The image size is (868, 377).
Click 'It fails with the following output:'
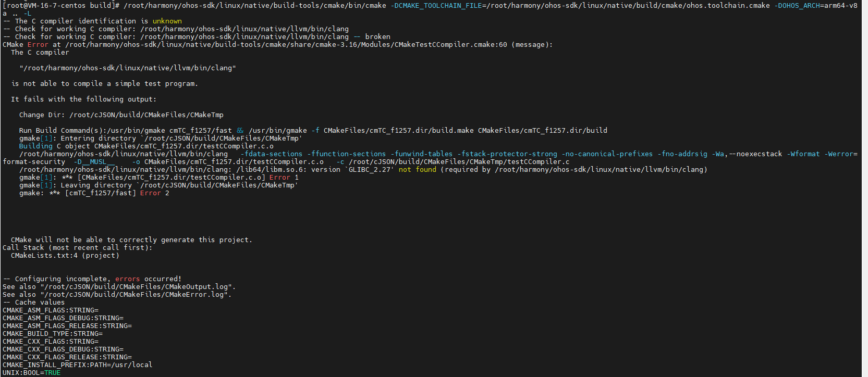tap(84, 99)
